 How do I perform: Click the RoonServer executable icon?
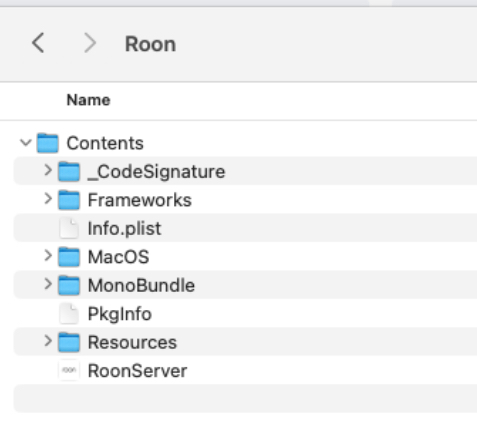pyautogui.click(x=69, y=370)
